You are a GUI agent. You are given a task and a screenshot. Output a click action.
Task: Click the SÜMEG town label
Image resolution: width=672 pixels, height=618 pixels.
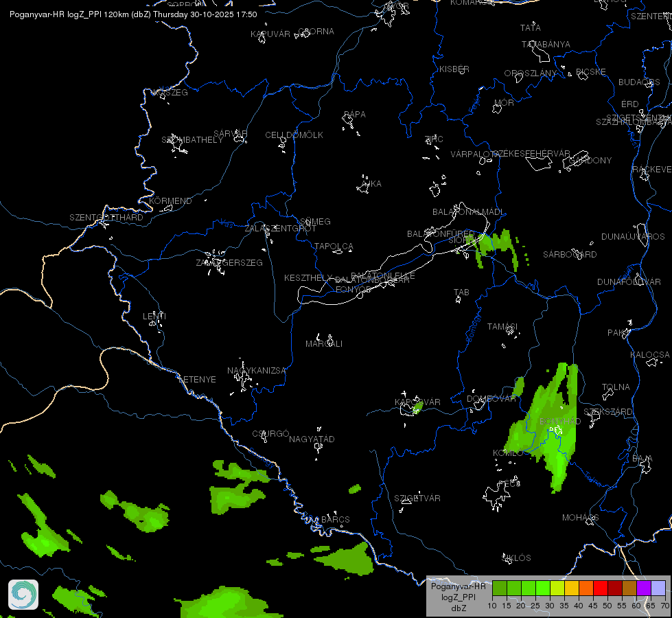point(316,222)
